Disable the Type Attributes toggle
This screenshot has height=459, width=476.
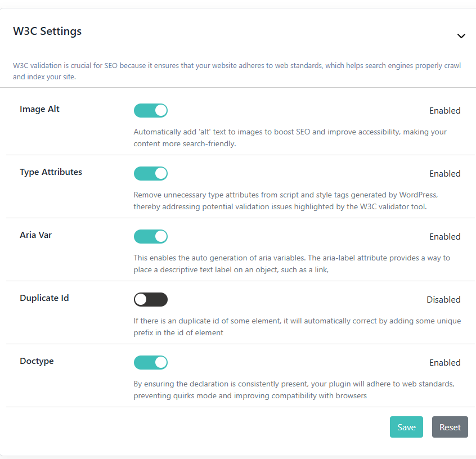point(151,173)
